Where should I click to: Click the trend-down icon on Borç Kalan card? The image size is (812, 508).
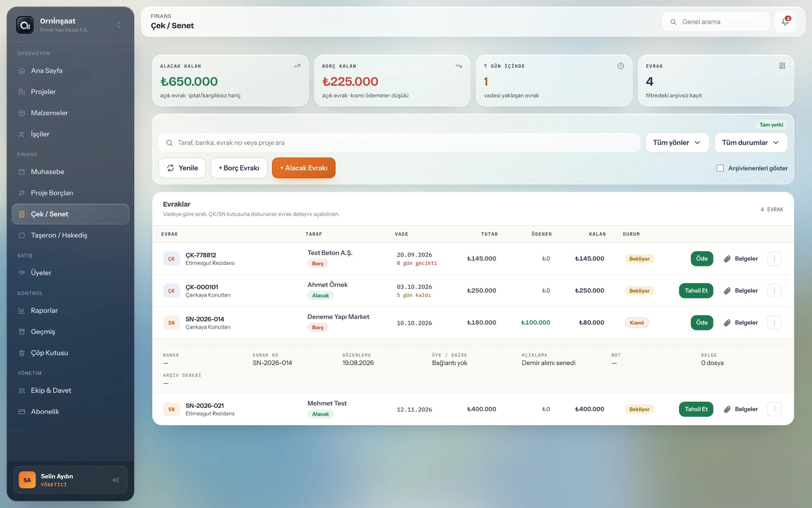(x=459, y=66)
